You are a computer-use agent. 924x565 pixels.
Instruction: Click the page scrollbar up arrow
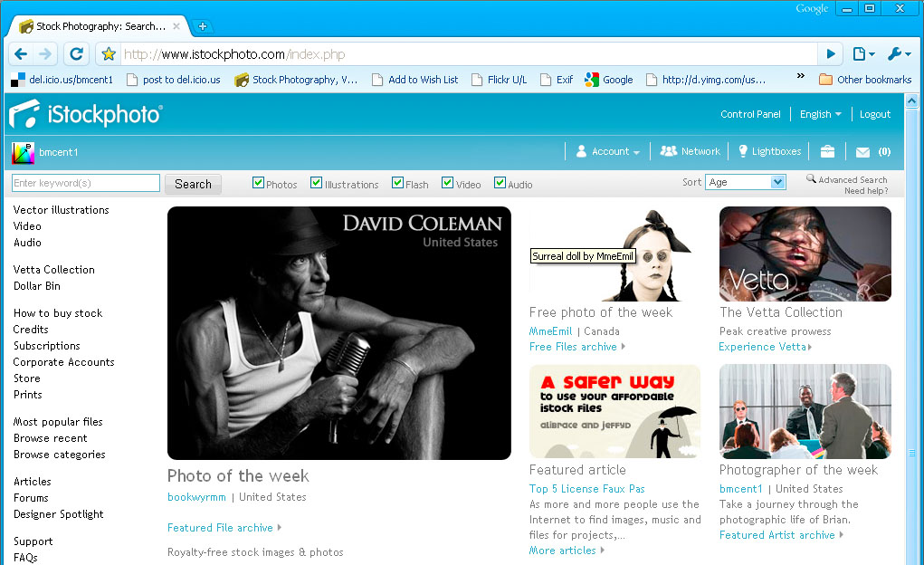tap(911, 101)
